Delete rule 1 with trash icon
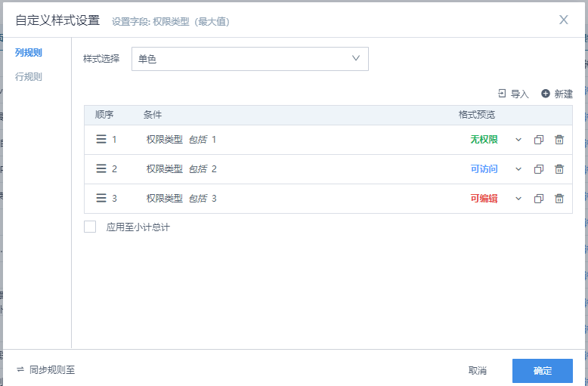Image resolution: width=588 pixels, height=386 pixels. click(559, 140)
